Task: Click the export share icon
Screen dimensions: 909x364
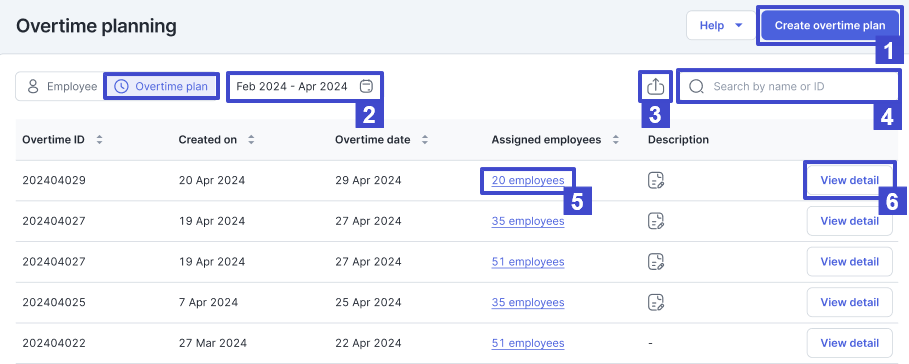Action: pos(655,86)
